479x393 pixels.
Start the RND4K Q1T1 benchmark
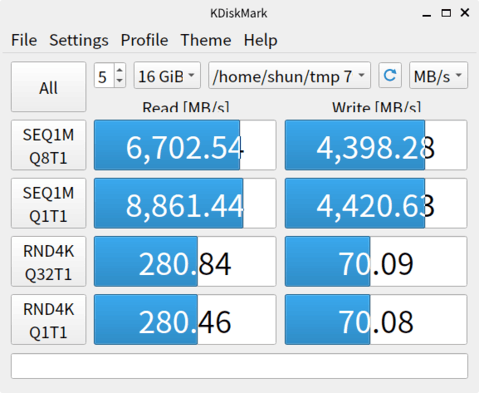click(48, 320)
